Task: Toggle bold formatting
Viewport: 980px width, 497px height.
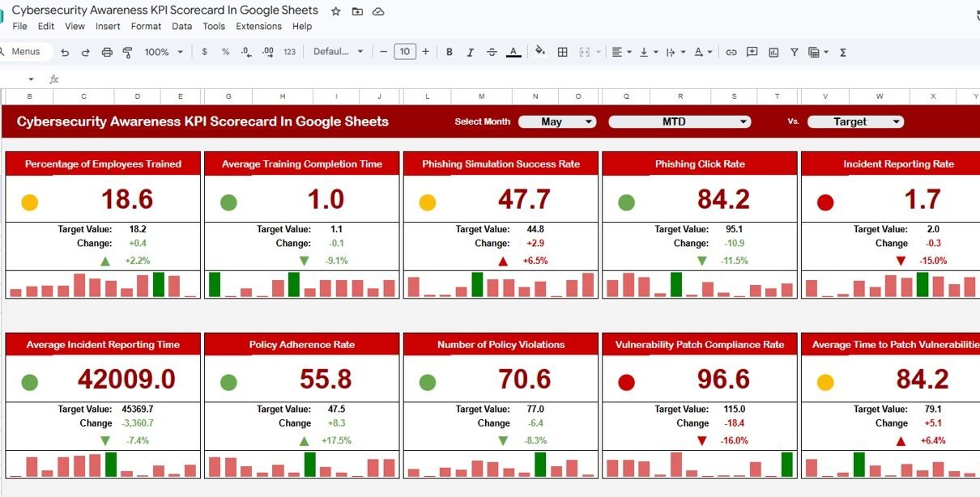Action: pos(450,52)
